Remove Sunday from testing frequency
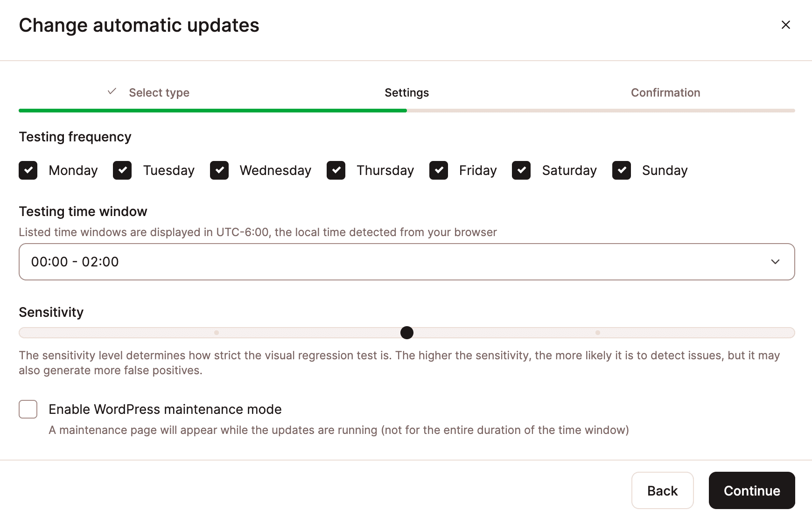Image resolution: width=812 pixels, height=517 pixels. 622,170
